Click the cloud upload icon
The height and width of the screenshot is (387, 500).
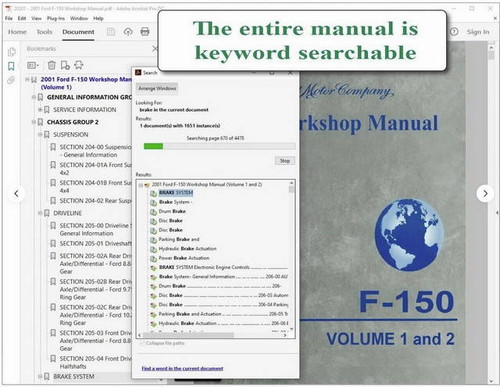pos(128,32)
